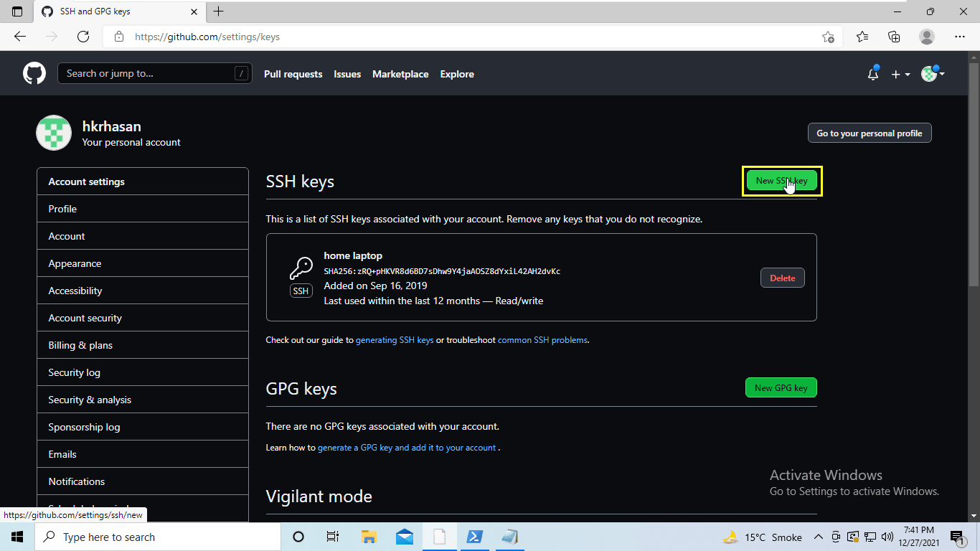Delete the home laptop SSH key
Screen dimensions: 980x551
pos(783,278)
